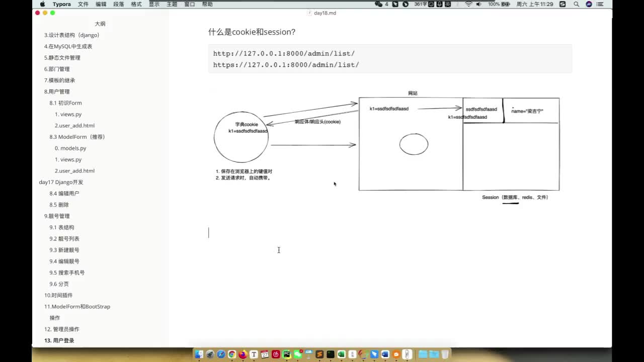Jump to outline item 4.在MySQL中生成表
Image resolution: width=644 pixels, height=362 pixels.
(68, 46)
